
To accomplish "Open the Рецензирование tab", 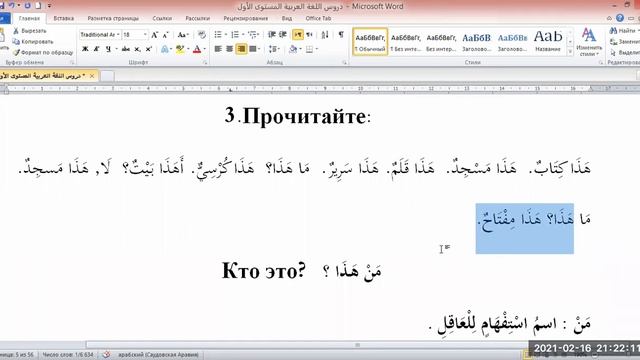I will pos(246,18).
